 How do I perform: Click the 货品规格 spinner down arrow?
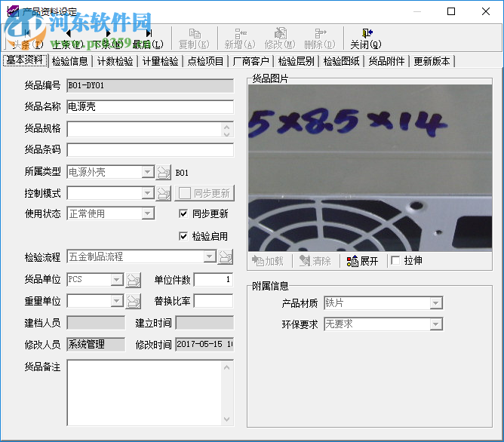pyautogui.click(x=227, y=134)
